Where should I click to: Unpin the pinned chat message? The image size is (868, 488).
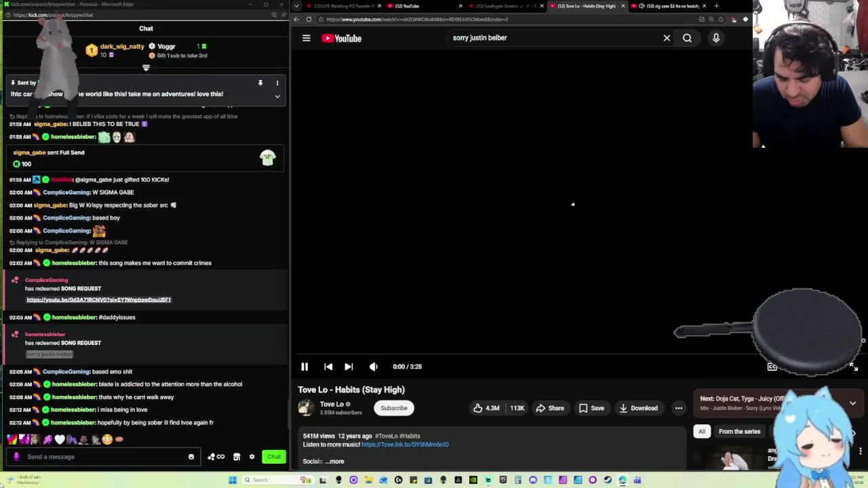(x=260, y=83)
